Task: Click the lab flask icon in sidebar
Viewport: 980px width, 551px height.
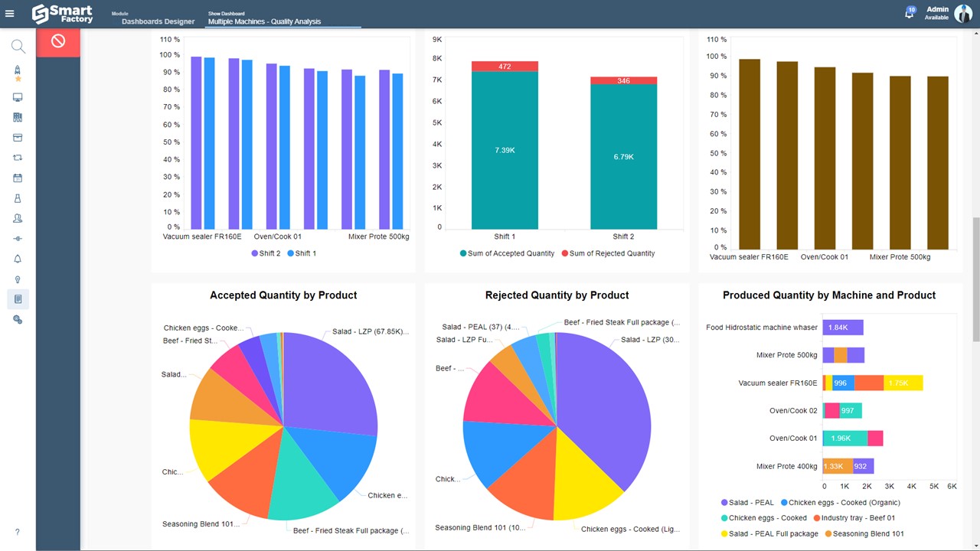Action: (18, 198)
